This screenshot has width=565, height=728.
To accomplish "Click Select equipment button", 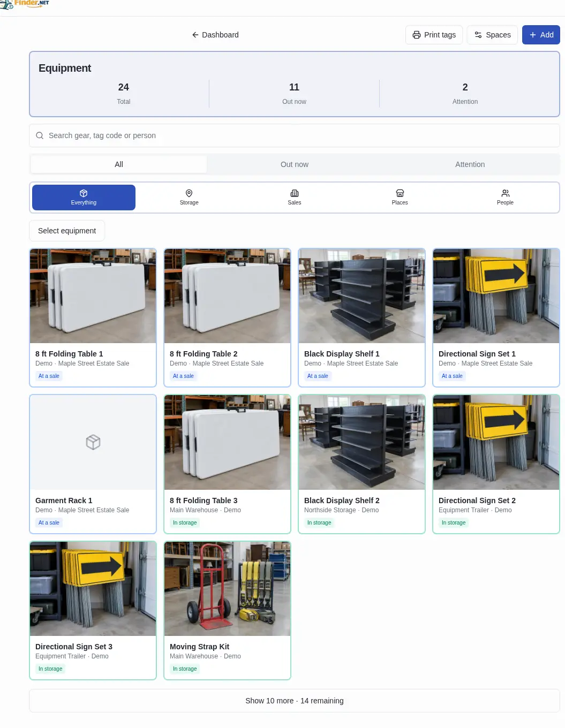I will coord(67,231).
